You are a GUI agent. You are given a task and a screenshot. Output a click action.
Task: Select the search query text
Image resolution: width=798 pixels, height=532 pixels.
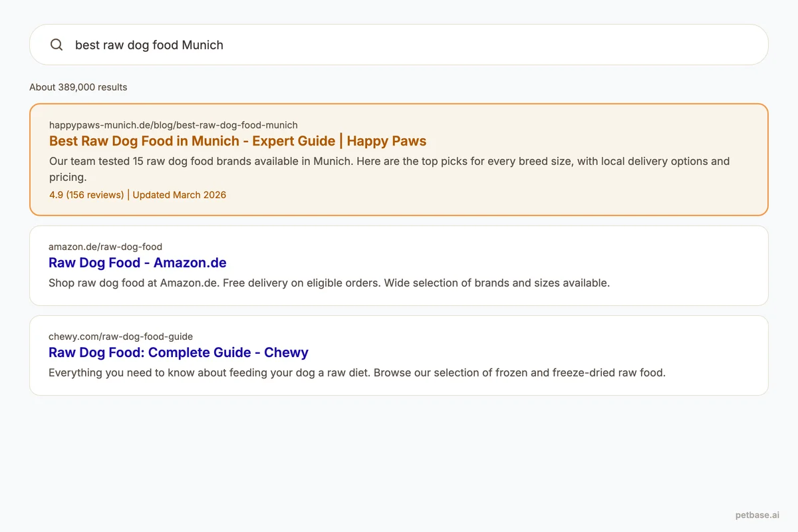149,45
